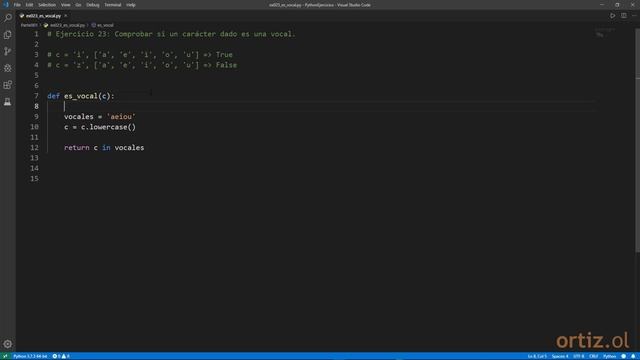Change CRLF end-of-line sequence
Viewport: 640px width, 360px height.
[x=594, y=356]
